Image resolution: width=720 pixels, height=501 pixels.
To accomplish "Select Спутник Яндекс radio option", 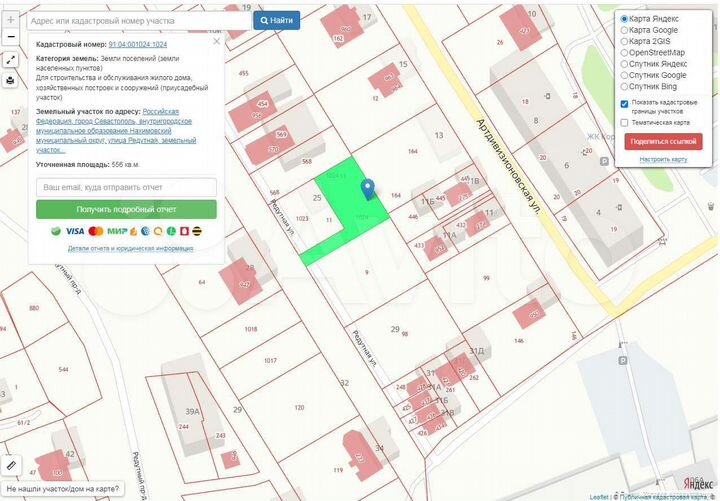I will 625,64.
